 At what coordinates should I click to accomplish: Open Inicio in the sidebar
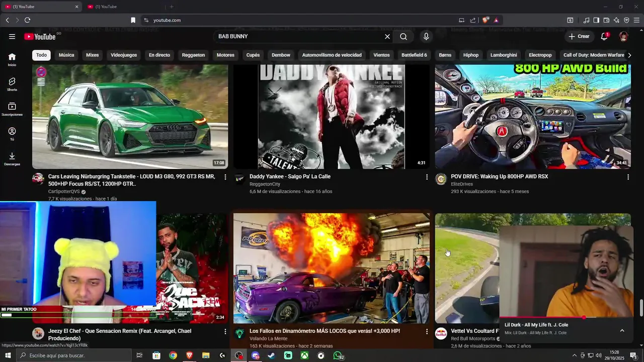pos(12,59)
